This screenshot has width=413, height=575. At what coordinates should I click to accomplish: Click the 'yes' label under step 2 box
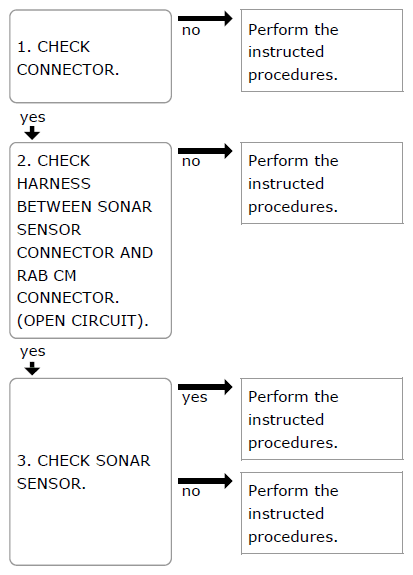click(x=33, y=352)
